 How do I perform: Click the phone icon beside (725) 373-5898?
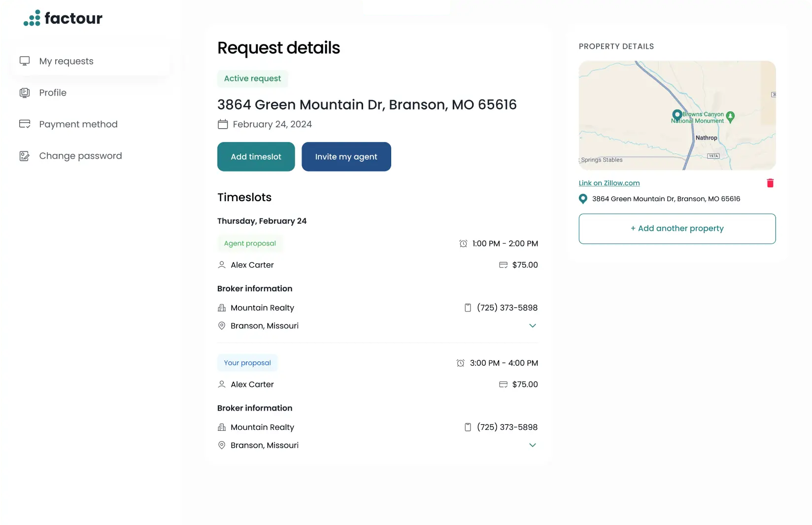pos(468,308)
